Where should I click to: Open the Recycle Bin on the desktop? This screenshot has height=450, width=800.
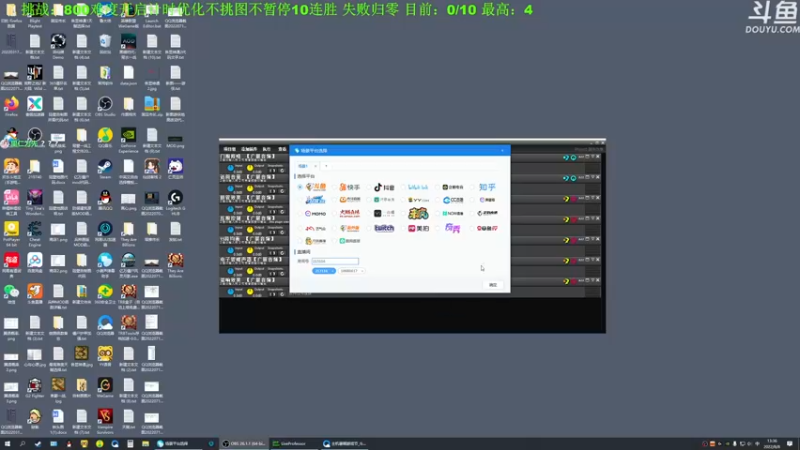105,44
